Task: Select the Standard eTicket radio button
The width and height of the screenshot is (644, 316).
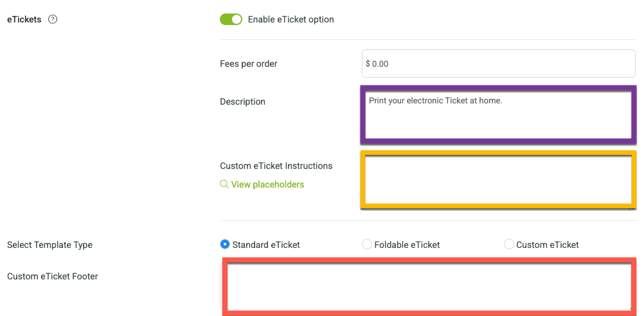Action: (x=225, y=244)
